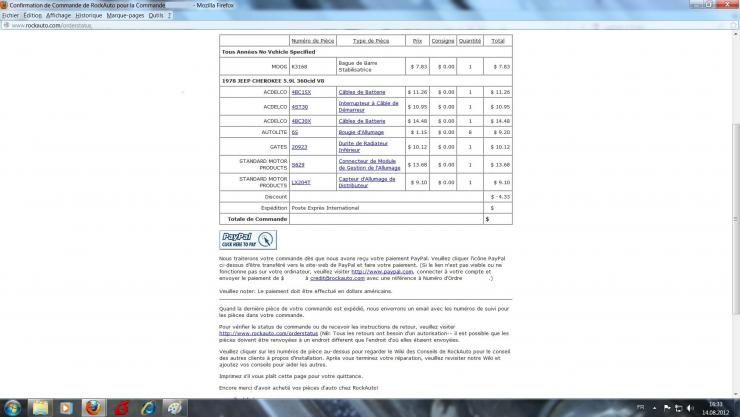
Task: Open the Paint taskbar icon
Action: tap(175, 408)
